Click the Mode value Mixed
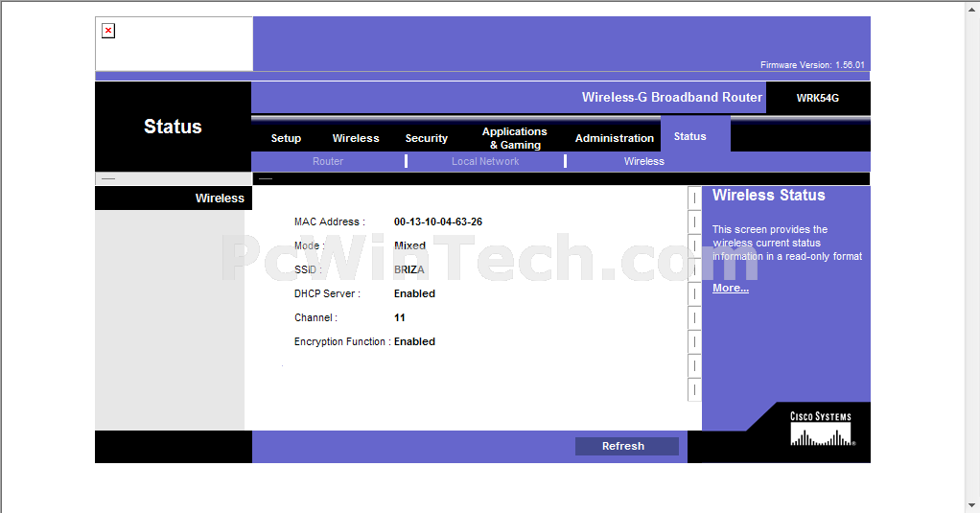The width and height of the screenshot is (980, 513). 410,245
